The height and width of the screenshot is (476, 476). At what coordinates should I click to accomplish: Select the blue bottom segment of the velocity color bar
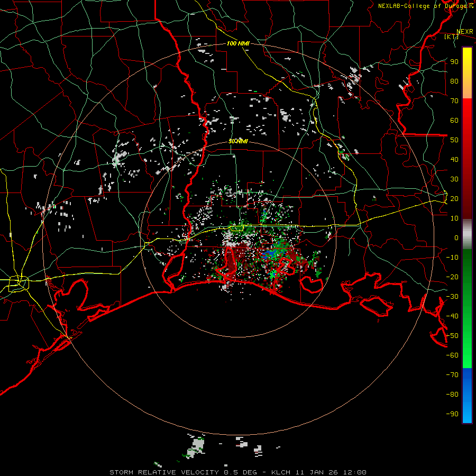click(x=467, y=396)
